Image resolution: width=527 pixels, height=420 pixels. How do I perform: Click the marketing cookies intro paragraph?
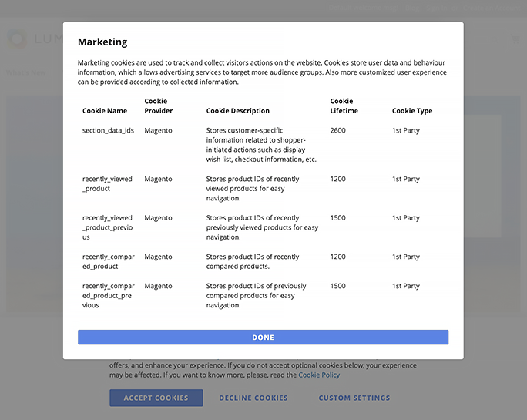(262, 72)
